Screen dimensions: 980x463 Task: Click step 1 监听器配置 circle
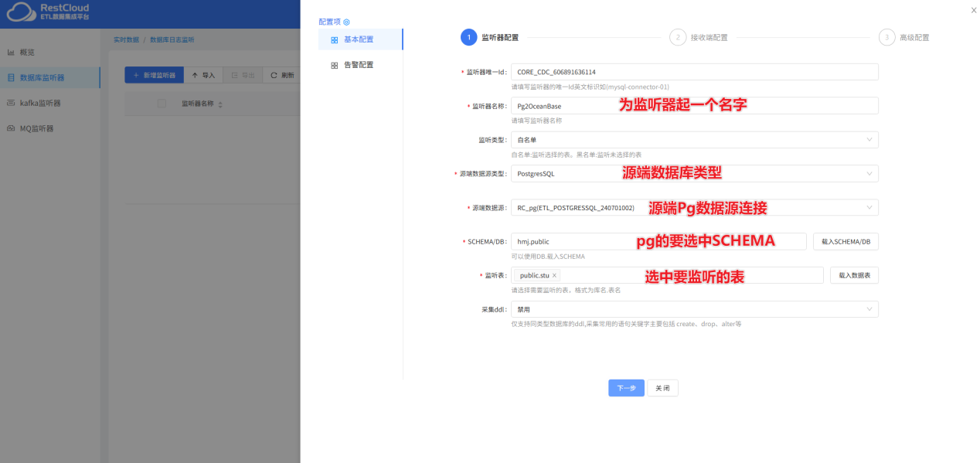468,37
